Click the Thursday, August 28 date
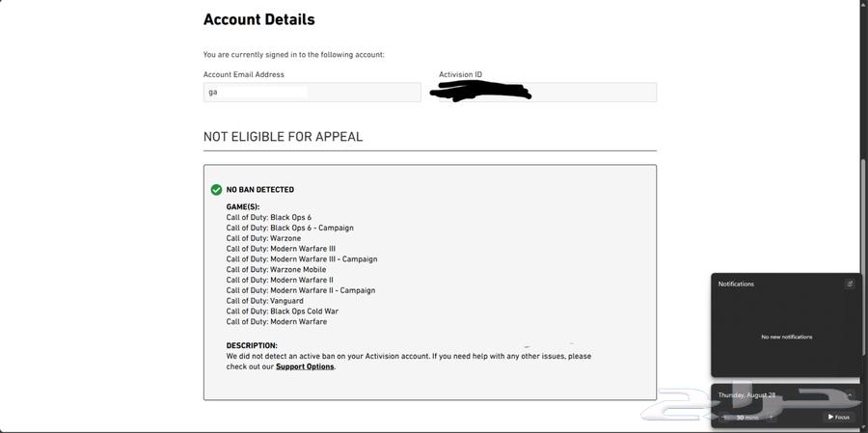 pos(746,395)
